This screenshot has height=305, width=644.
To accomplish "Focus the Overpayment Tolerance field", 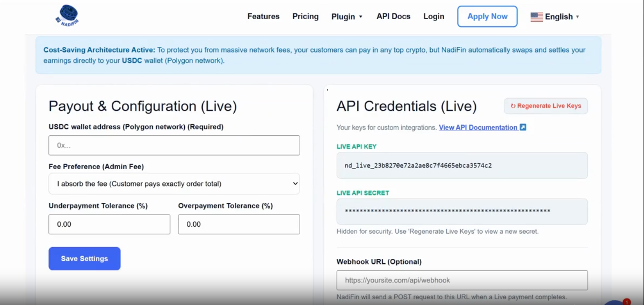I will click(239, 225).
